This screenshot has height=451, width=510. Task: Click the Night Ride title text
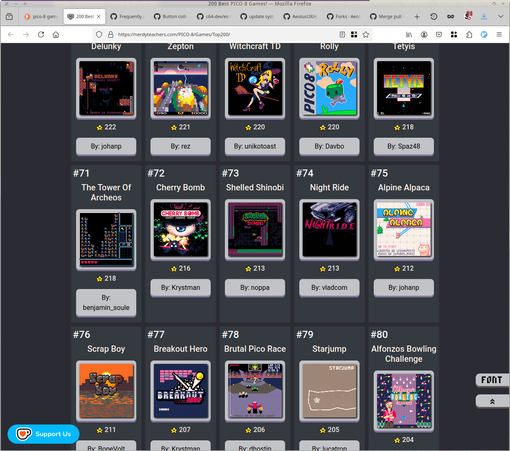329,187
